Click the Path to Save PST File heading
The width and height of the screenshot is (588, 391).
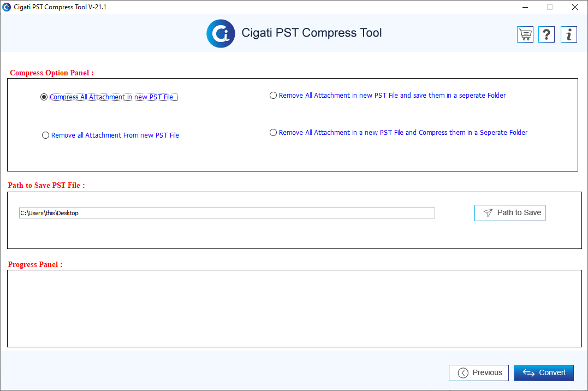[46, 185]
